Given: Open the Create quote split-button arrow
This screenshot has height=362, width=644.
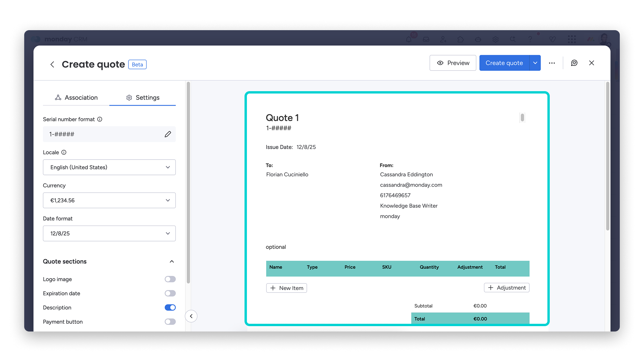Looking at the screenshot, I should tap(535, 63).
